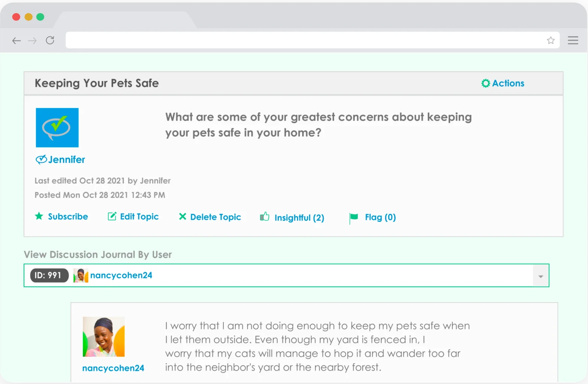588x384 pixels.
Task: Click the Edit Topic pencil icon
Action: pyautogui.click(x=112, y=216)
